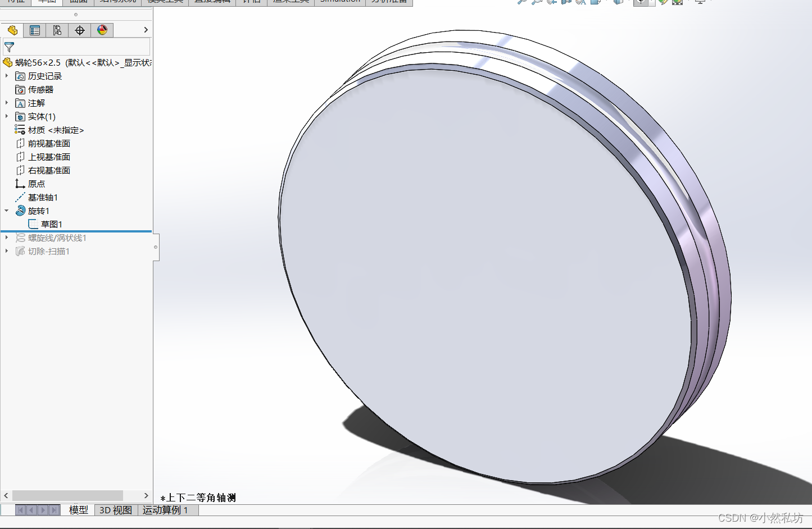The height and width of the screenshot is (529, 812).
Task: Select 草图1 sketch under 旋转1
Action: 52,225
